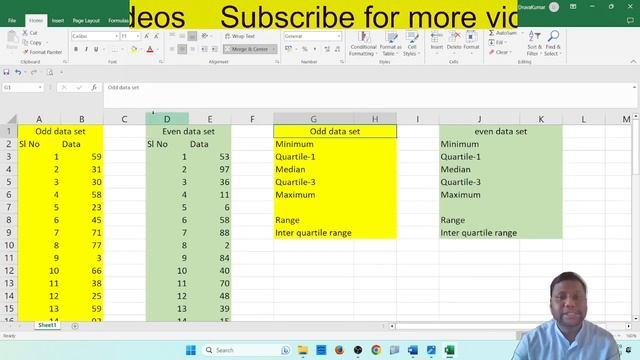Switch to the Page Layout tab
Image resolution: width=640 pixels, height=360 pixels.
click(86, 20)
